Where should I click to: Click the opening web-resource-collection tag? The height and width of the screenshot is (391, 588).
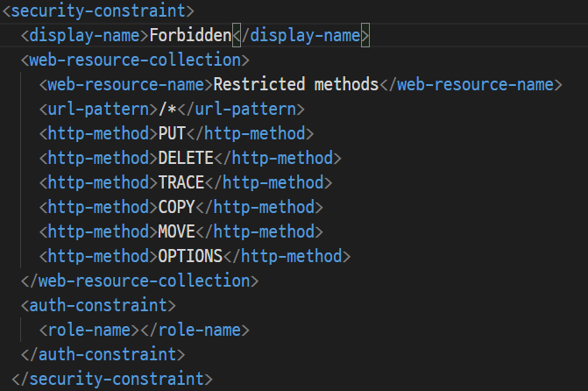click(x=135, y=60)
